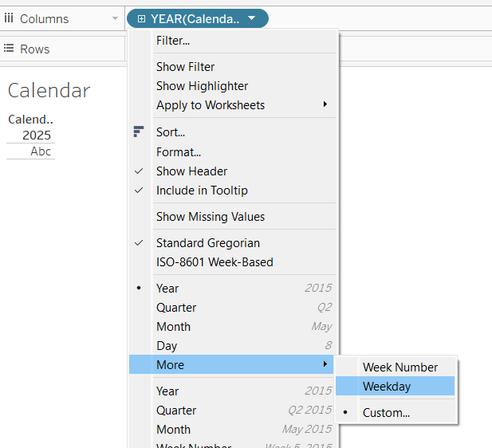Click the 2025 header in view
492x448 pixels.
click(x=37, y=136)
